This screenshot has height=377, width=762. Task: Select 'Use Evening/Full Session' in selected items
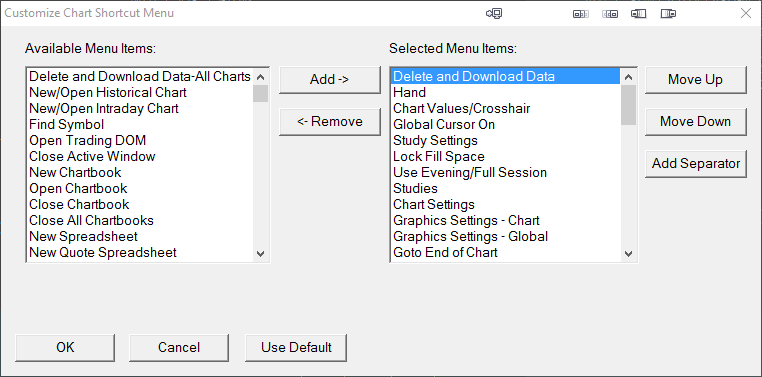click(506, 172)
